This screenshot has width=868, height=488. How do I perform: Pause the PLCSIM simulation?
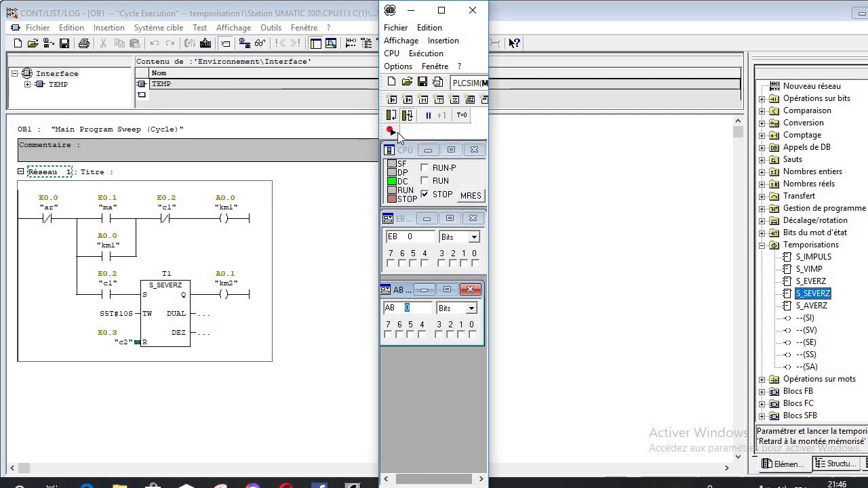coord(428,115)
